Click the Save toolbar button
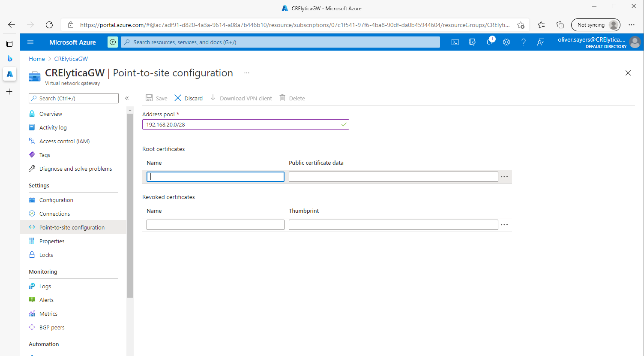This screenshot has height=356, width=644. (156, 98)
